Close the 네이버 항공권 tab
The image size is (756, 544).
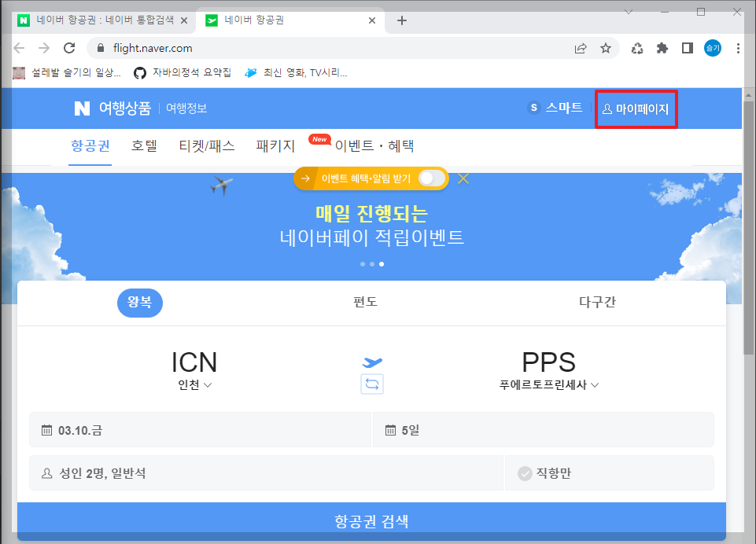(372, 20)
